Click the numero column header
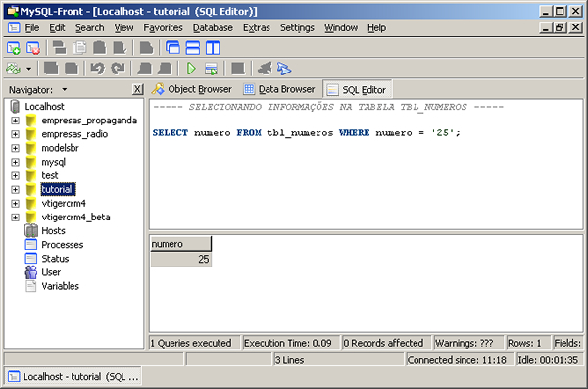The image size is (588, 389). [x=180, y=244]
